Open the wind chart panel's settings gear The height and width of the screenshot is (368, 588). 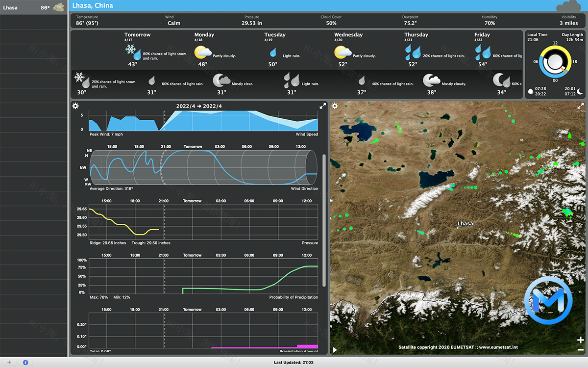pos(76,105)
